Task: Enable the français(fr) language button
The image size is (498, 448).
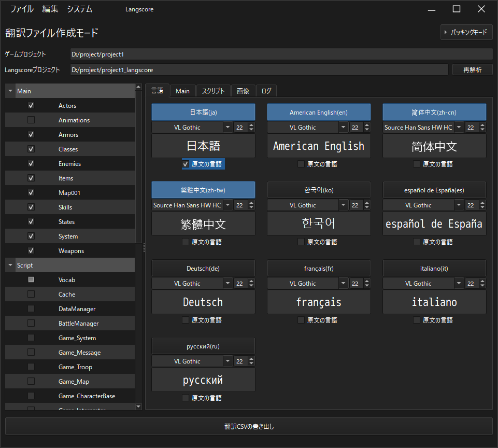Action: [x=319, y=269]
